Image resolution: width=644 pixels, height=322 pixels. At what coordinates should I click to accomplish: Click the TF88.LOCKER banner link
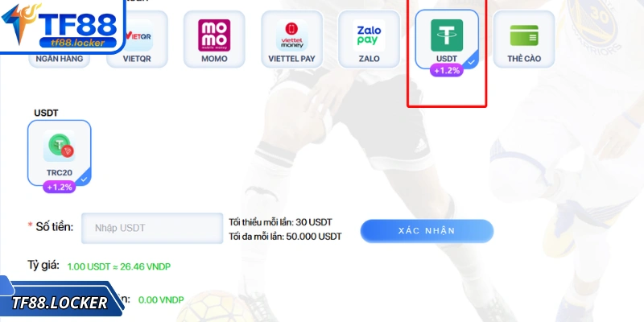[x=60, y=303]
